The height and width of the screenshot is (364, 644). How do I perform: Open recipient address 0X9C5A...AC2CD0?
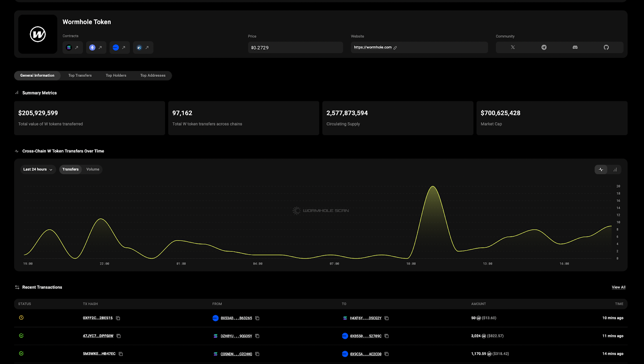[x=366, y=354]
